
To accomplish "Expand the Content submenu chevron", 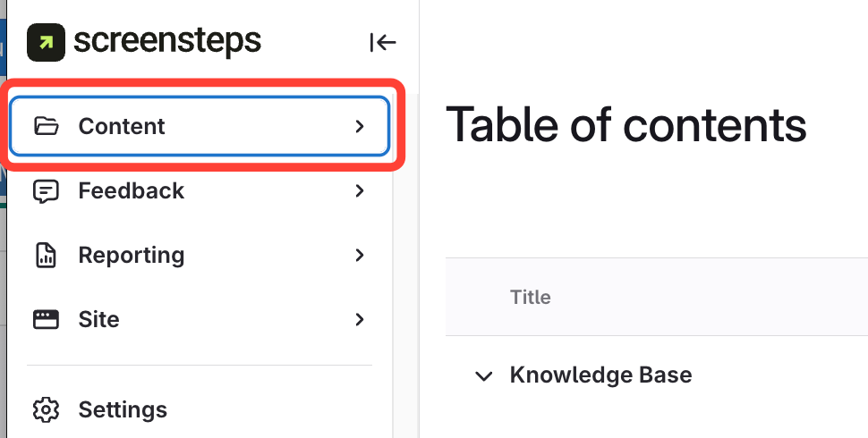I will [x=360, y=127].
